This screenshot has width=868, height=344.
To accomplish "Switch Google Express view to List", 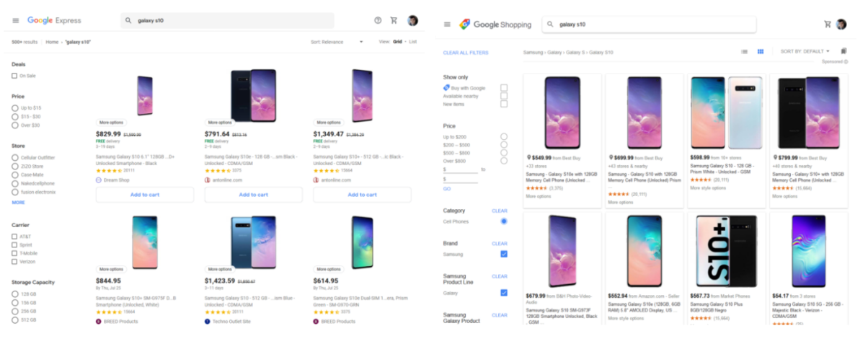I will point(413,42).
